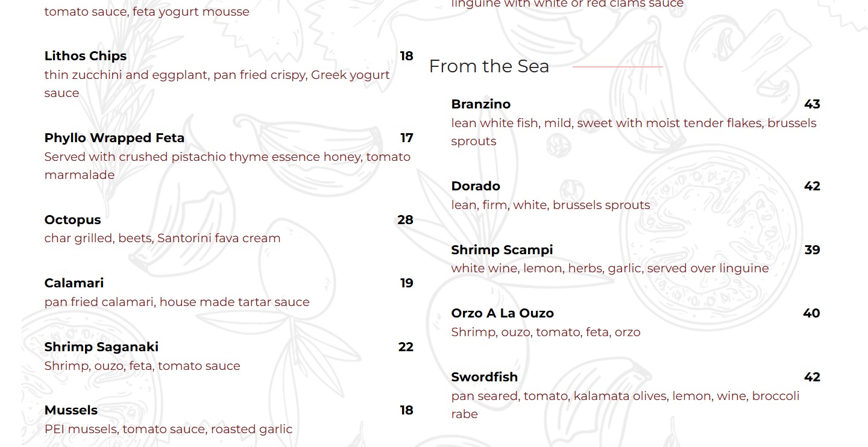Click the Octopus price 28
This screenshot has height=447, width=868.
pos(405,220)
